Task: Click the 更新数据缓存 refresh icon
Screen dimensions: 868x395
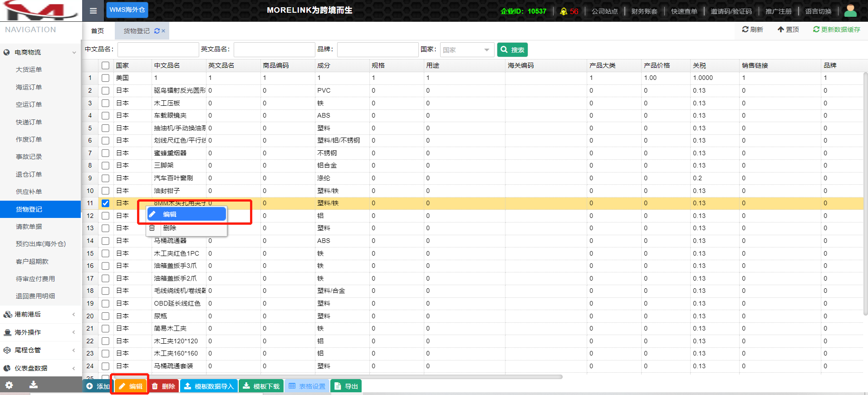Action: point(816,30)
